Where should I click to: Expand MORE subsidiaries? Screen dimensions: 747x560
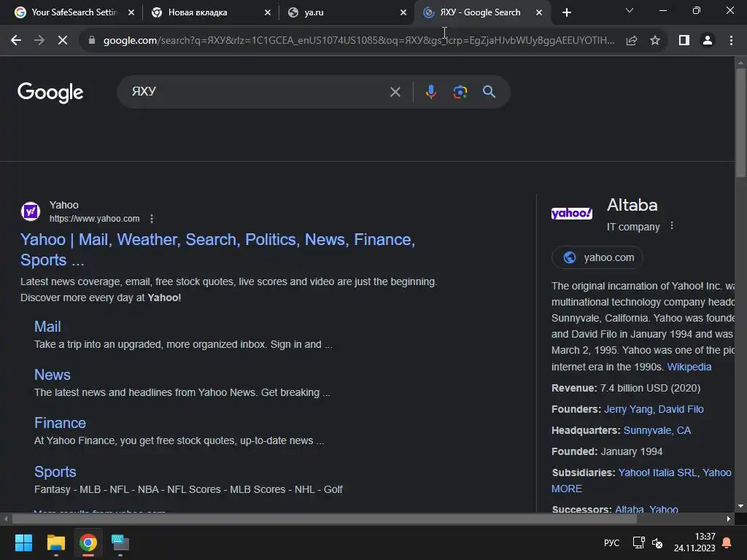(x=566, y=489)
